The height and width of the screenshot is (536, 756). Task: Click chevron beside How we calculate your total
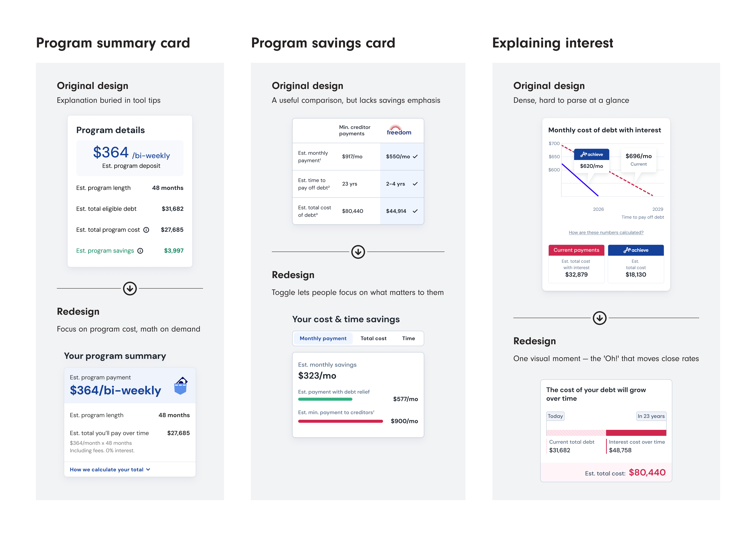click(x=148, y=469)
